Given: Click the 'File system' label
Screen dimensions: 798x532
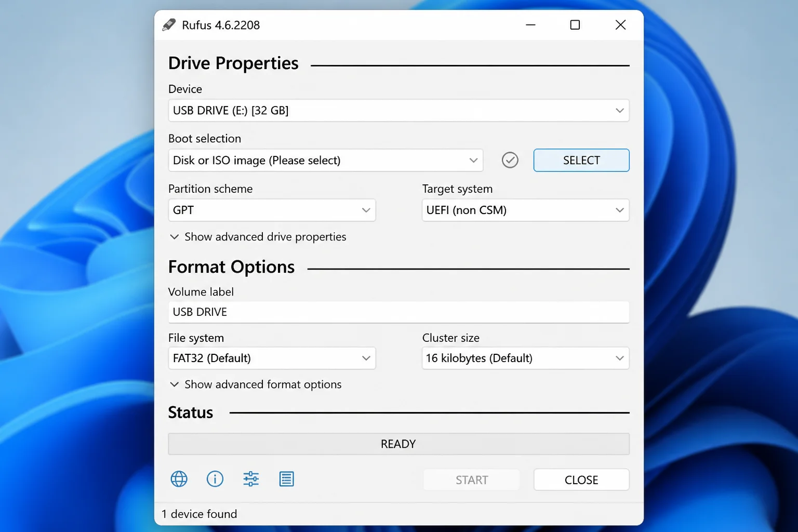Looking at the screenshot, I should [196, 338].
